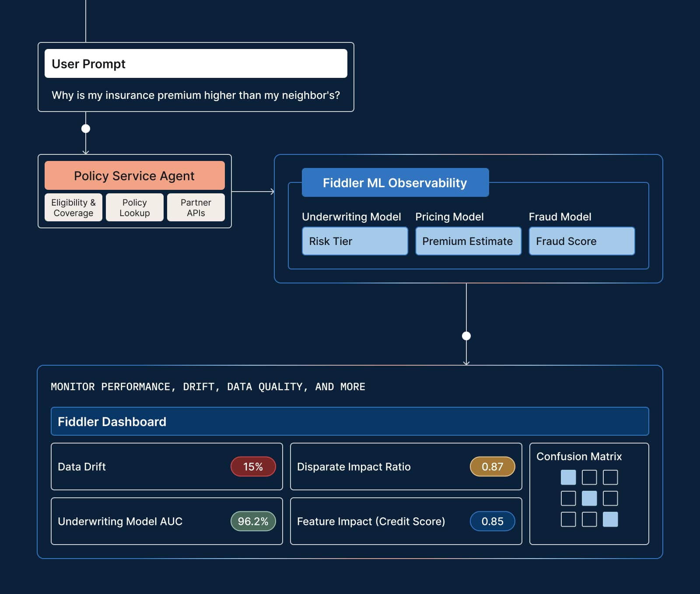Select the center Confusion Matrix cell
Screen dimensions: 700x594
589,499
